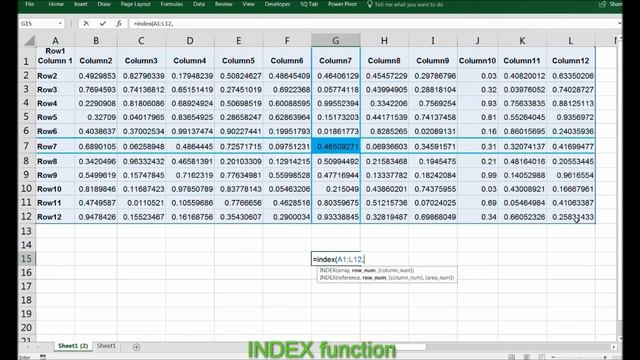This screenshot has width=640, height=360.
Task: Click the previous sheet navigation arrow
Action: [x=27, y=347]
